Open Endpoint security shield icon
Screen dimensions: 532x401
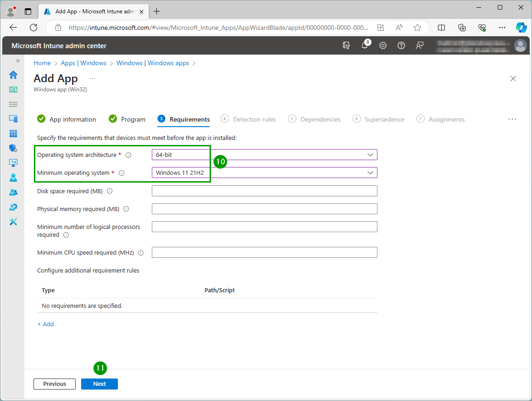(13, 148)
